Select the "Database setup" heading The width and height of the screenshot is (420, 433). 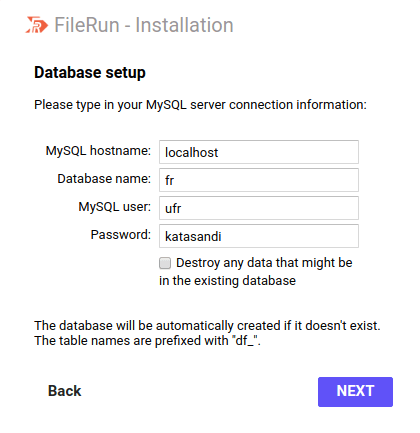pos(90,72)
